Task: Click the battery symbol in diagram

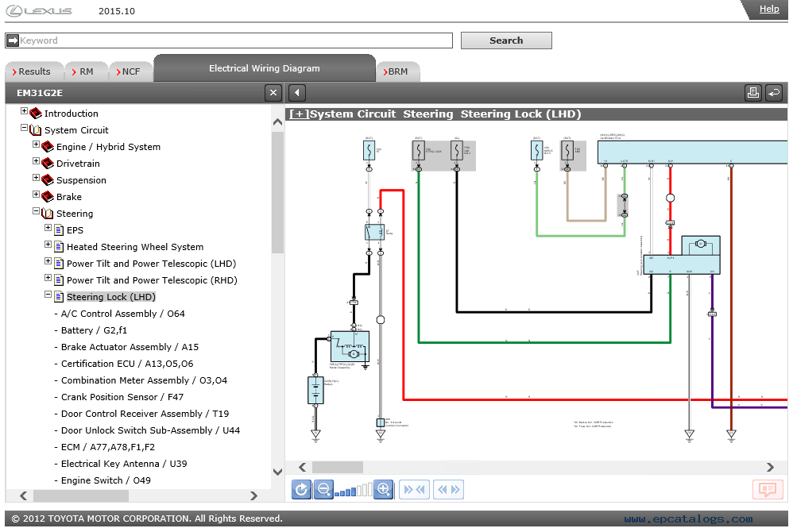Action: pos(315,390)
